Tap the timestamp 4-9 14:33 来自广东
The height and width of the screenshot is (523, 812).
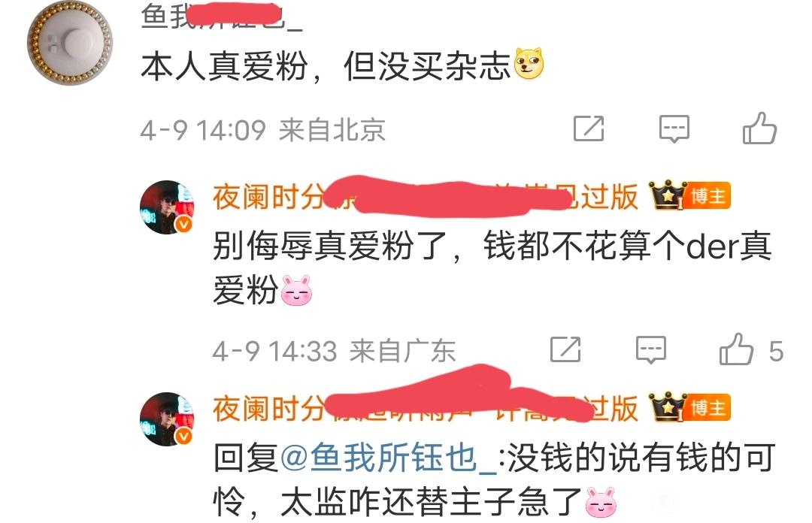coord(334,351)
